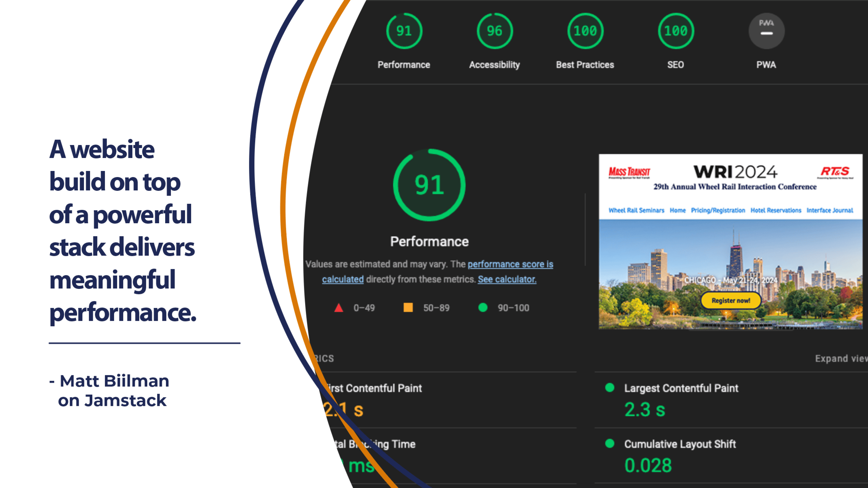The image size is (868, 488).
Task: Click the See calculator link
Action: tap(507, 279)
